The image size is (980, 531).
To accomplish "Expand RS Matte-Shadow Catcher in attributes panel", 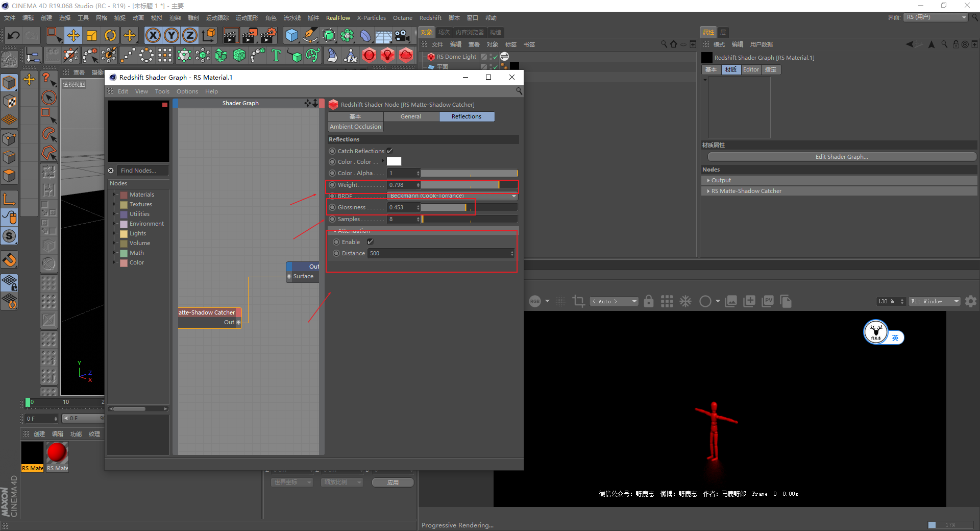I will [708, 191].
